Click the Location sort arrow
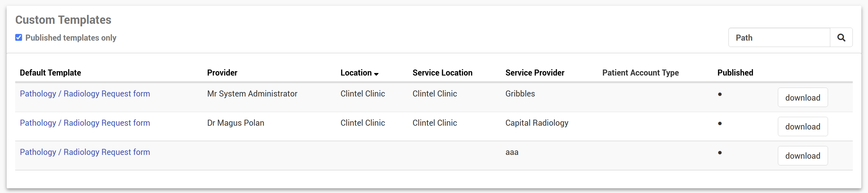The image size is (868, 193). point(376,74)
